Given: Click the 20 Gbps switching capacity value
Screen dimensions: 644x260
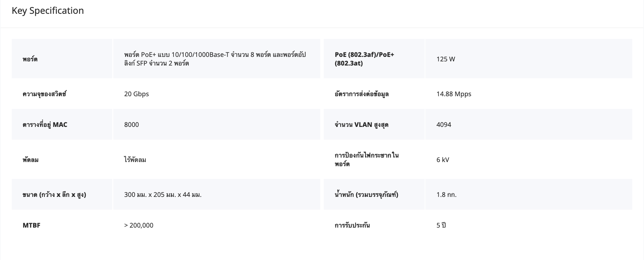Looking at the screenshot, I should [136, 94].
